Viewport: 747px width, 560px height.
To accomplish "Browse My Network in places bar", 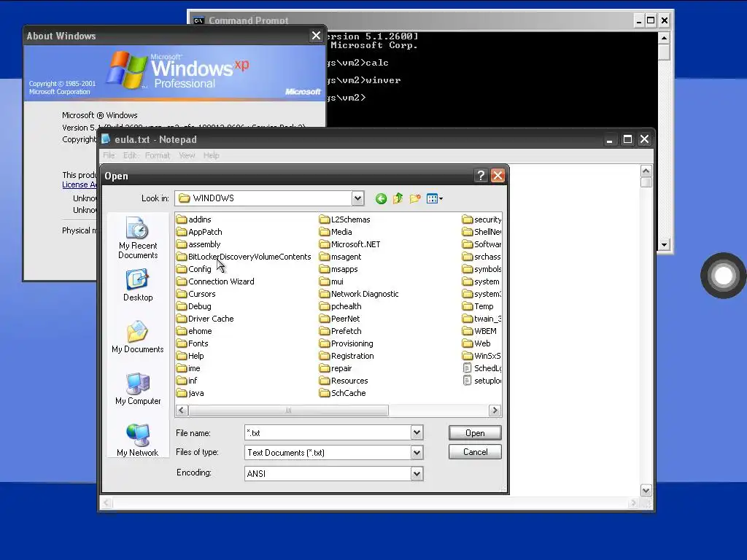I will tap(138, 440).
